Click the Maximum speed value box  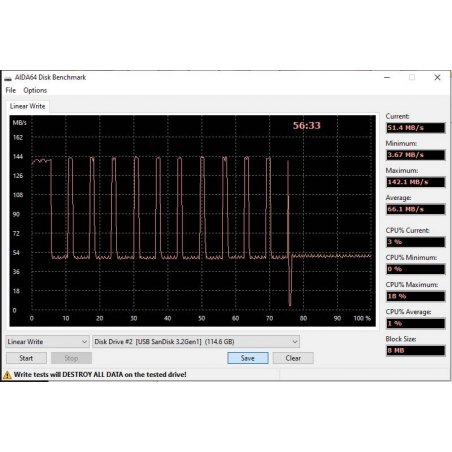coord(415,182)
